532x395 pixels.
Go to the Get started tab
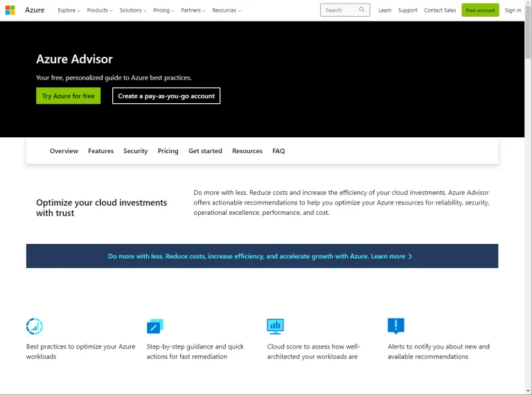205,151
